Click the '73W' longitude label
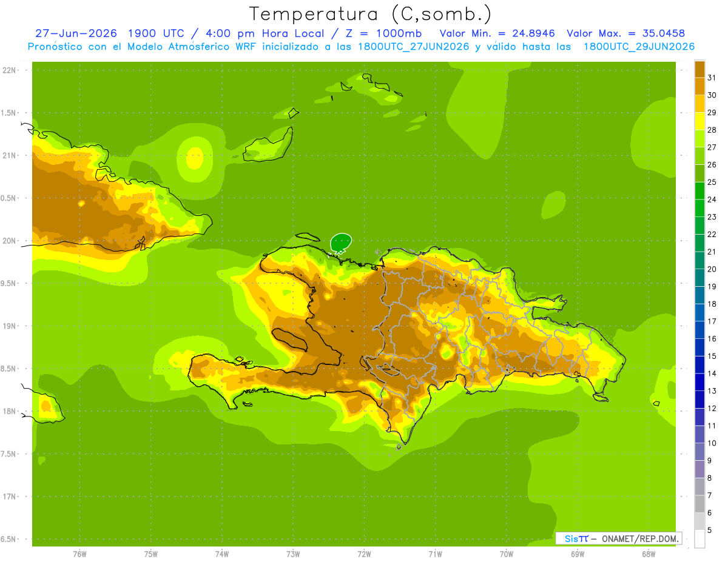 click(x=293, y=554)
